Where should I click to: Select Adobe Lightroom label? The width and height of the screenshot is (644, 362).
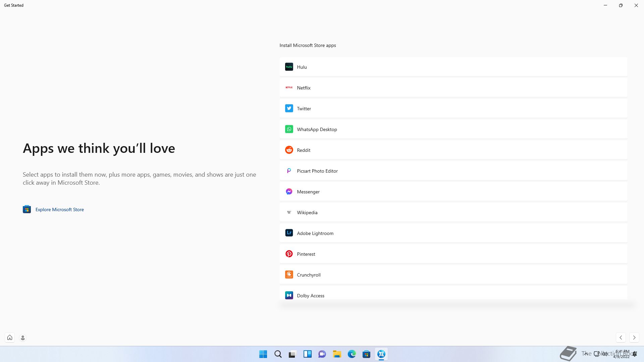tap(315, 233)
